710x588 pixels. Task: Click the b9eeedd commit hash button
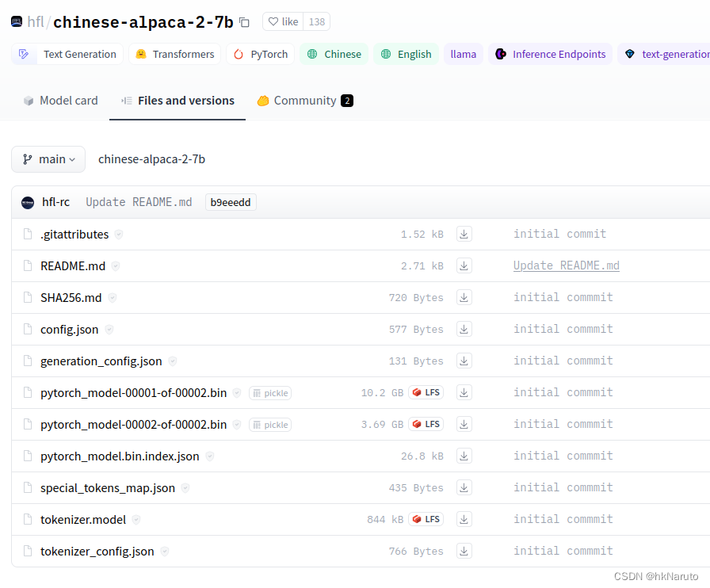[x=230, y=202]
